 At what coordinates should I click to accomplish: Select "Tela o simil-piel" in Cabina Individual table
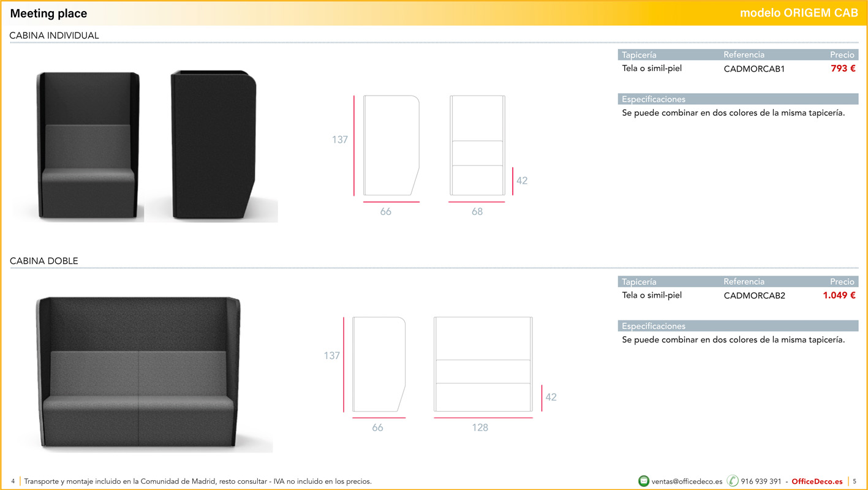point(652,69)
